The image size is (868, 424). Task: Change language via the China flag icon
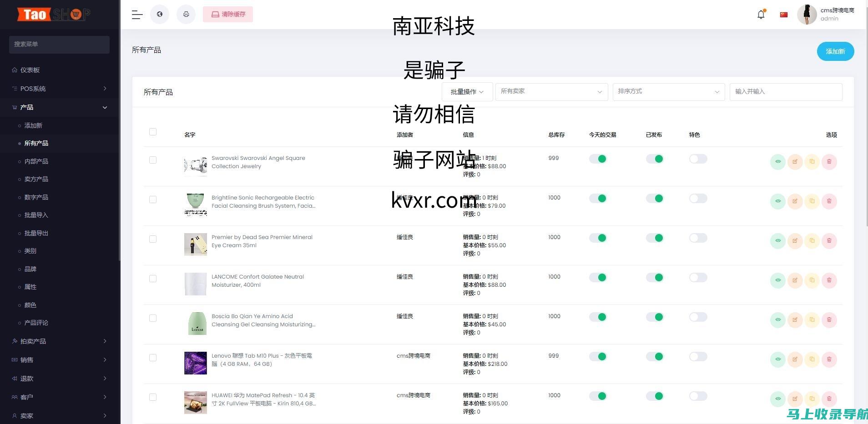[783, 15]
